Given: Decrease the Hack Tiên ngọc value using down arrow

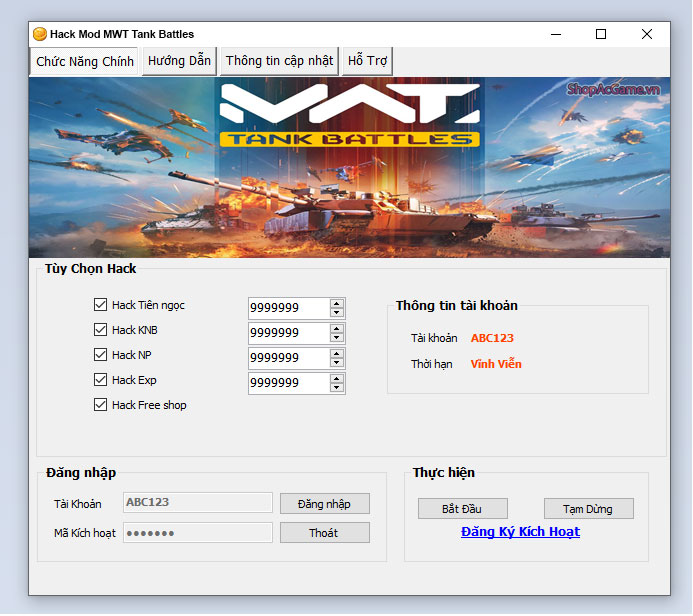Looking at the screenshot, I should (x=337, y=312).
